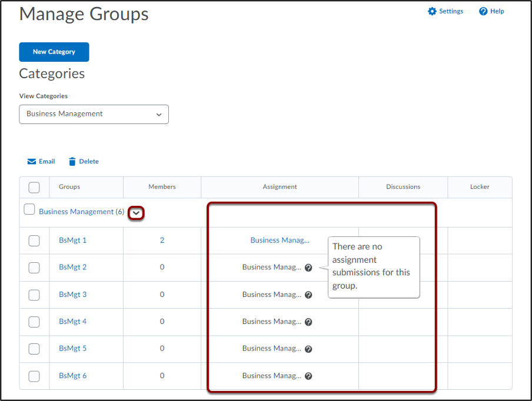This screenshot has height=401, width=532.
Task: Expand the Business Management (6) chevron menu
Action: (x=136, y=213)
